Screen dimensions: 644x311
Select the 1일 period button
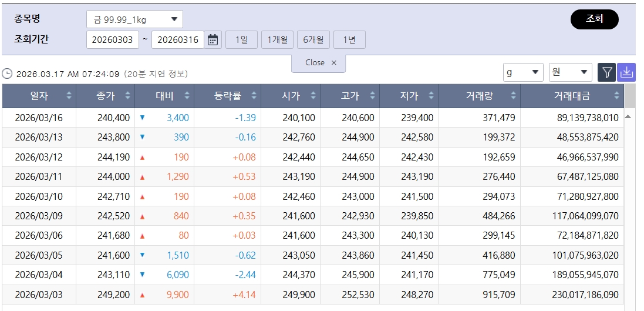(x=241, y=40)
